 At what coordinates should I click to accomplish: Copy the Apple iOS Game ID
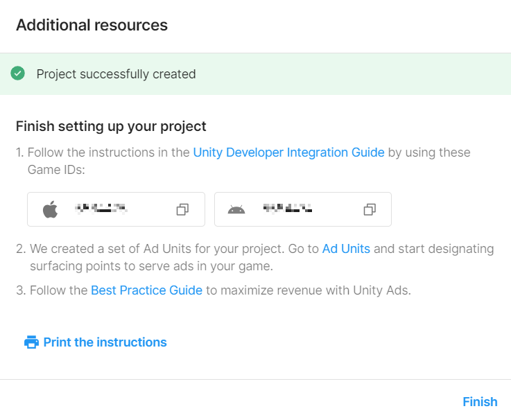tap(182, 209)
